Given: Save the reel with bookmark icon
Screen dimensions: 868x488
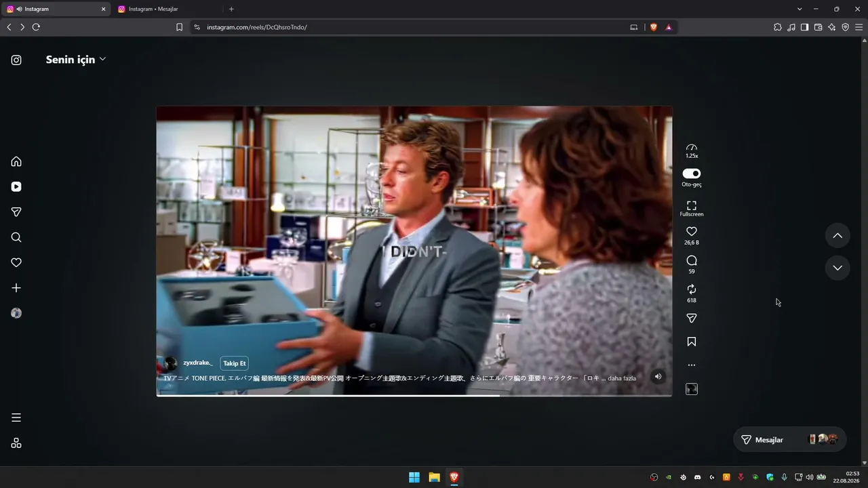Looking at the screenshot, I should 692,342.
